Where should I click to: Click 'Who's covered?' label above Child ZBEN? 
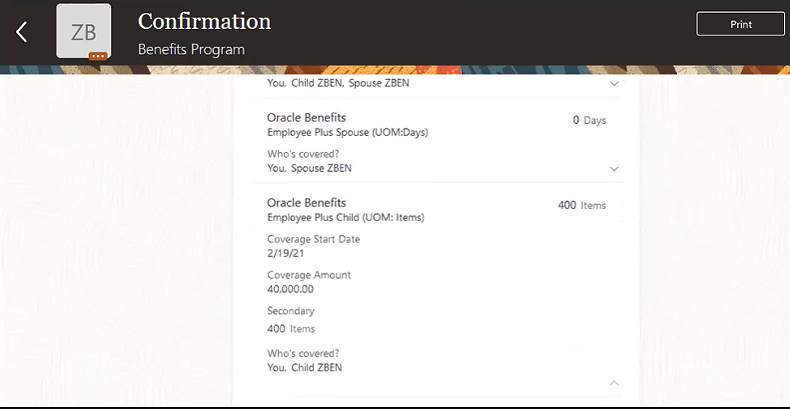(303, 353)
